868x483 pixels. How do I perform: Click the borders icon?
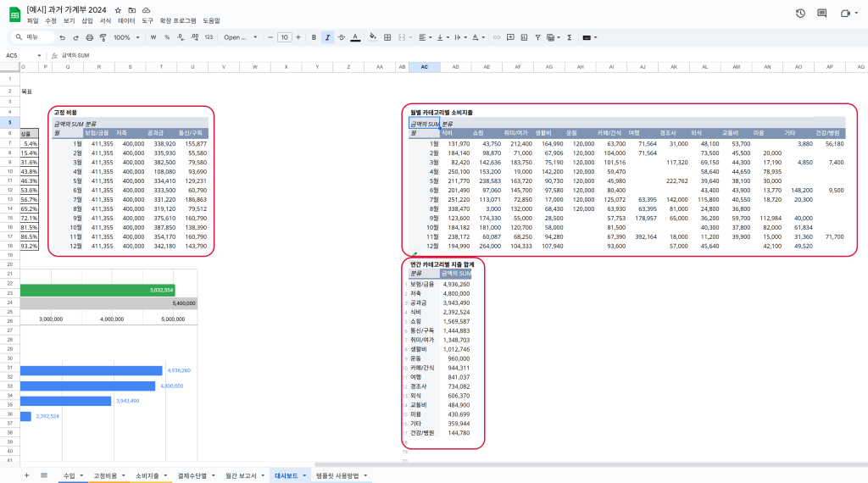pos(387,37)
